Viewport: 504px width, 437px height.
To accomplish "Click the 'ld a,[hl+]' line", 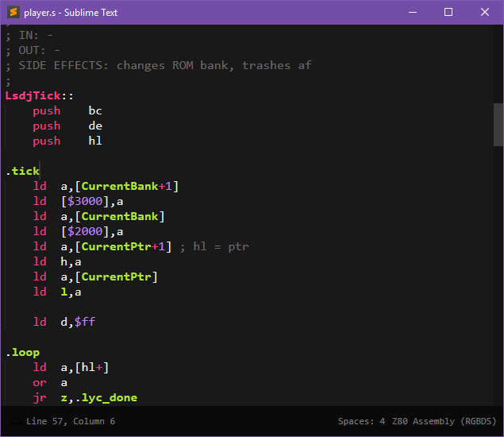I will click(71, 367).
